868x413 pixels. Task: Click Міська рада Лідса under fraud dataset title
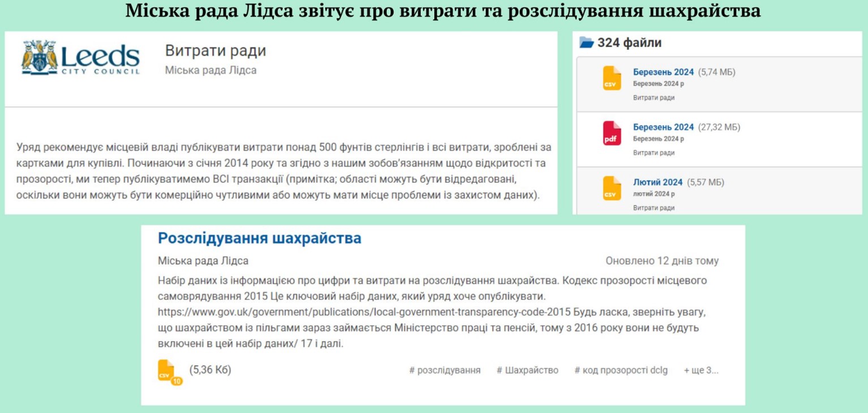coord(203,261)
